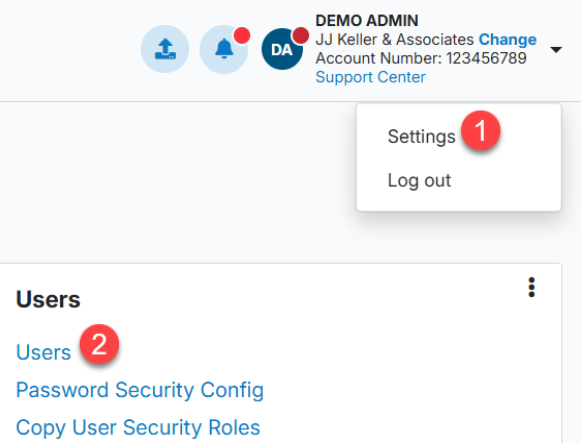The height and width of the screenshot is (443, 582).
Task: Click the bold Users section heading
Action: pyautogui.click(x=48, y=299)
